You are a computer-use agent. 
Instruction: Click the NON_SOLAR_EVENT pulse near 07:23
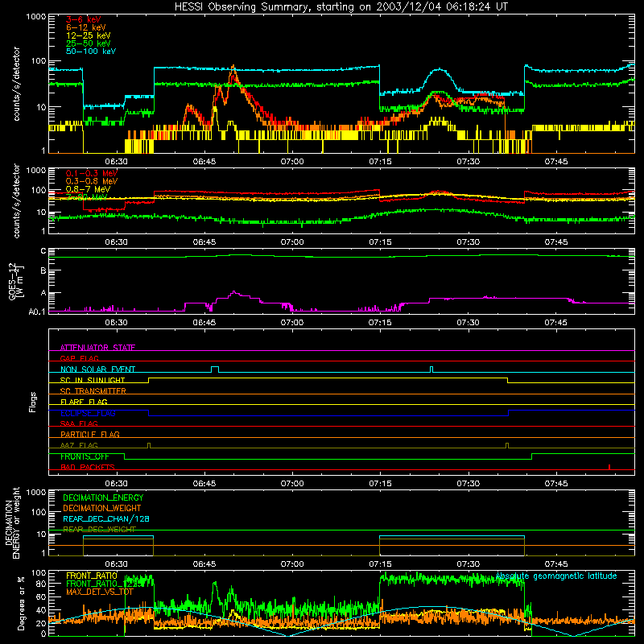click(431, 369)
